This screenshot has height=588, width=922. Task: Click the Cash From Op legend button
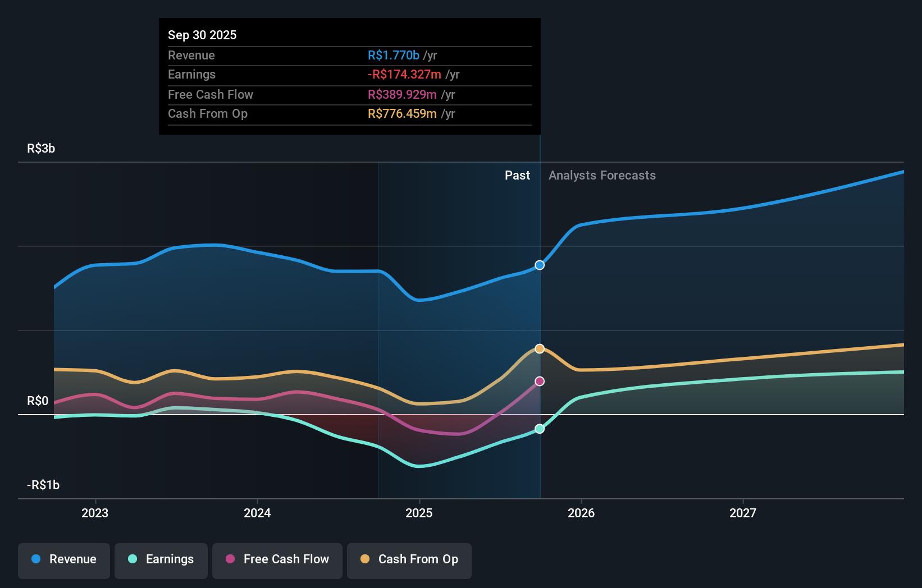pyautogui.click(x=409, y=560)
